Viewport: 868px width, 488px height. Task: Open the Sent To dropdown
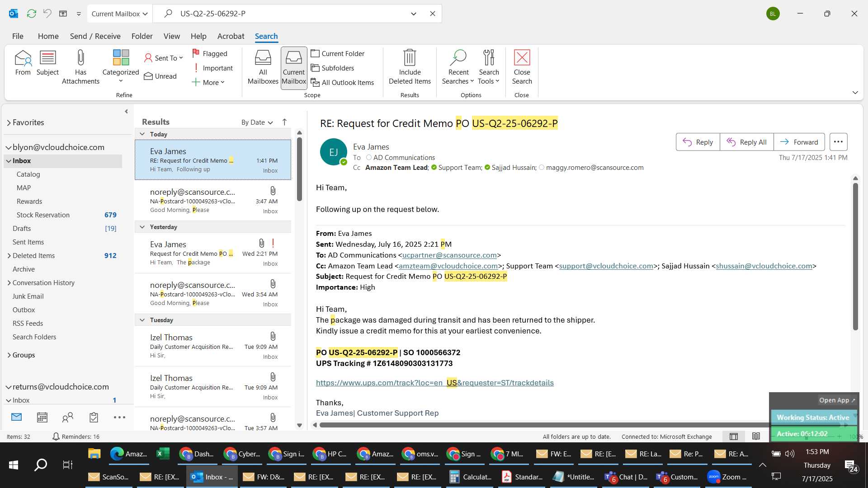pyautogui.click(x=163, y=58)
